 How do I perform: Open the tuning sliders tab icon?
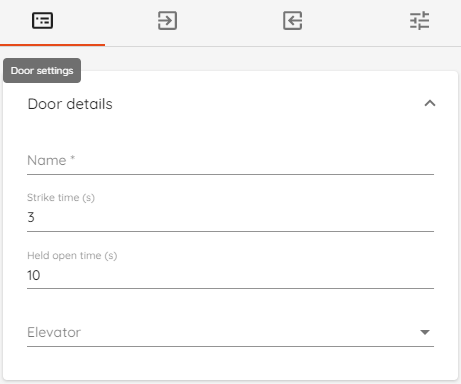419,21
